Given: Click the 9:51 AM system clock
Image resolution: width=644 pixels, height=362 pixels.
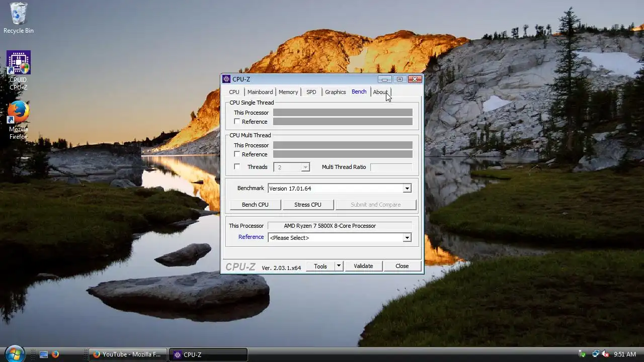Looking at the screenshot, I should point(625,354).
